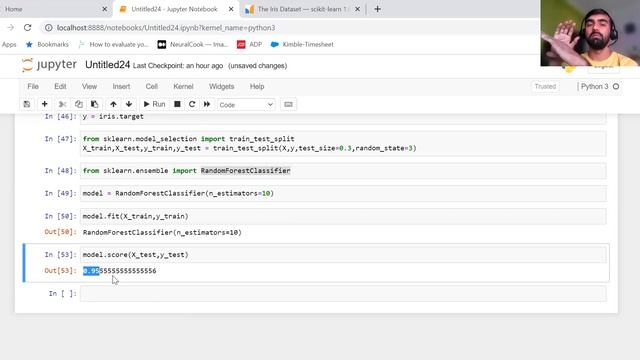Save and checkpoint notebook icon
This screenshot has height=360, width=640.
27,104
